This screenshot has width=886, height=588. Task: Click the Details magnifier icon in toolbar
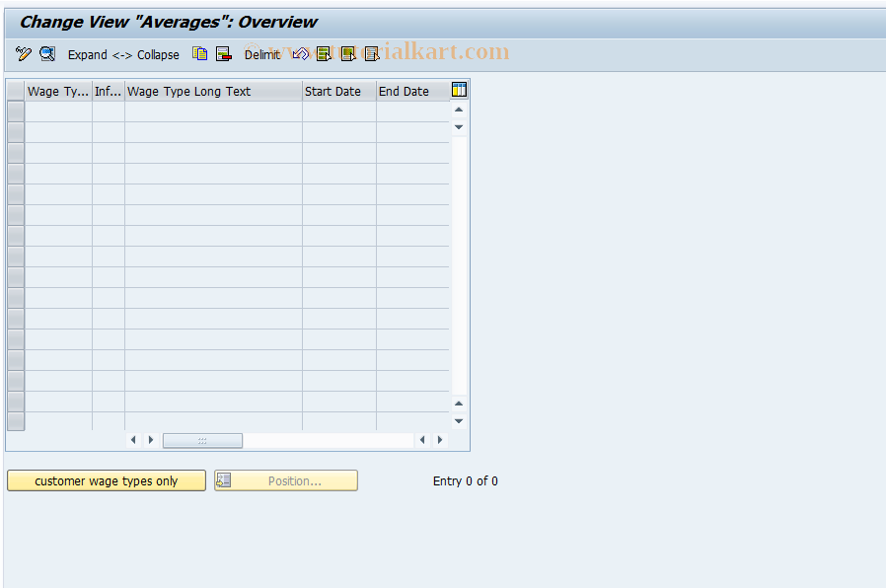point(47,54)
